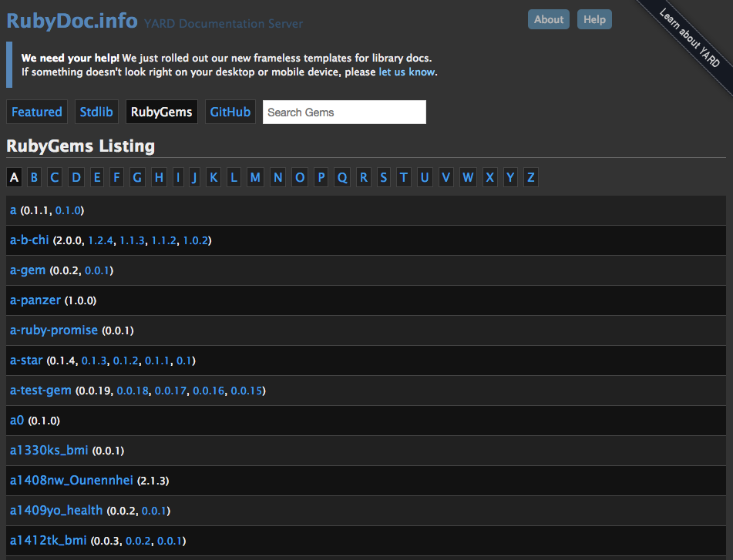Viewport: 733px width, 560px height.
Task: Select the RubyGems tab
Action: click(162, 112)
